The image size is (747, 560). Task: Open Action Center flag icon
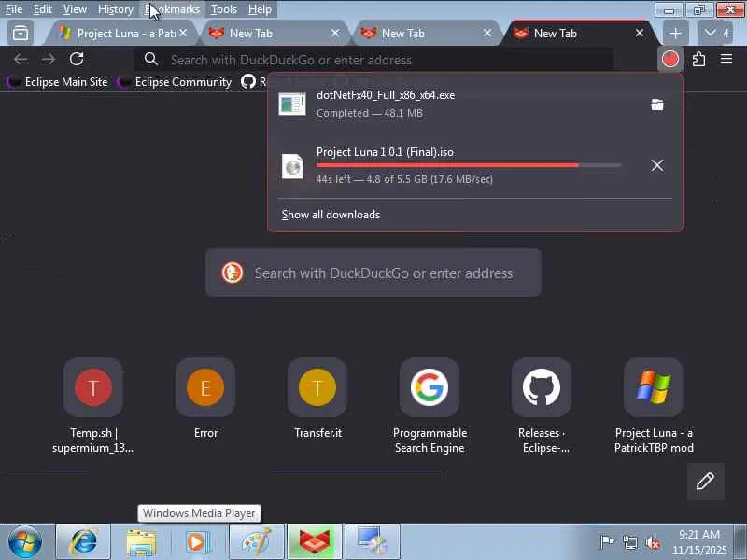pos(607,542)
